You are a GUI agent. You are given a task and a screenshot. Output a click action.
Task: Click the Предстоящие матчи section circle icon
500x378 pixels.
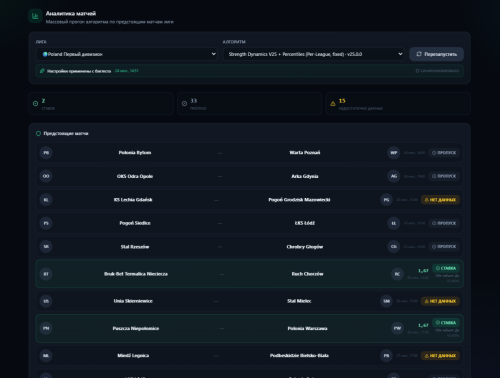pyautogui.click(x=38, y=133)
